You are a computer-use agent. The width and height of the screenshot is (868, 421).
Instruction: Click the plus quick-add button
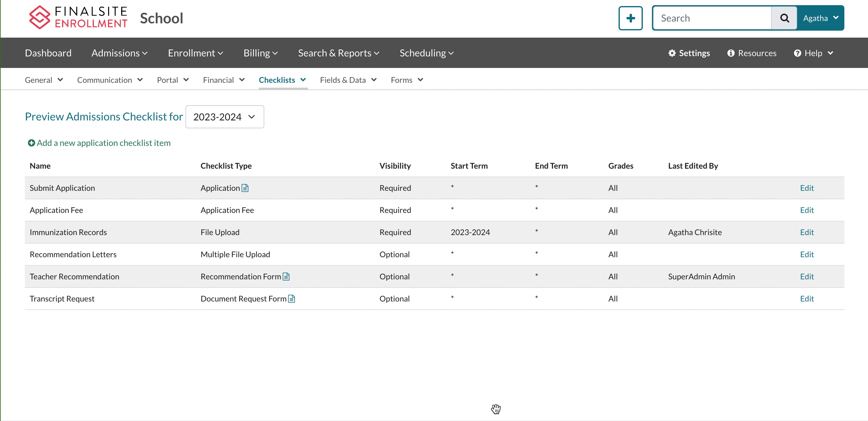(x=630, y=18)
